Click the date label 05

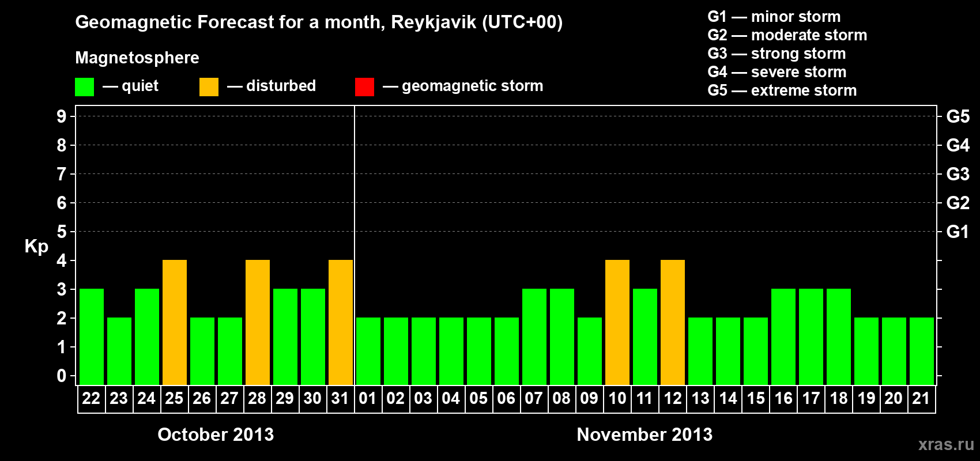tap(478, 398)
